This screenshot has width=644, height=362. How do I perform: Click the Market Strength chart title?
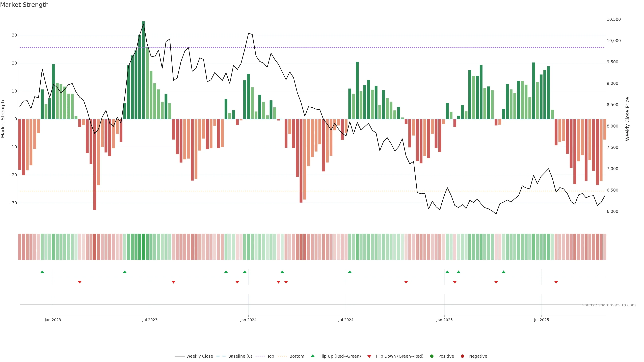[24, 5]
